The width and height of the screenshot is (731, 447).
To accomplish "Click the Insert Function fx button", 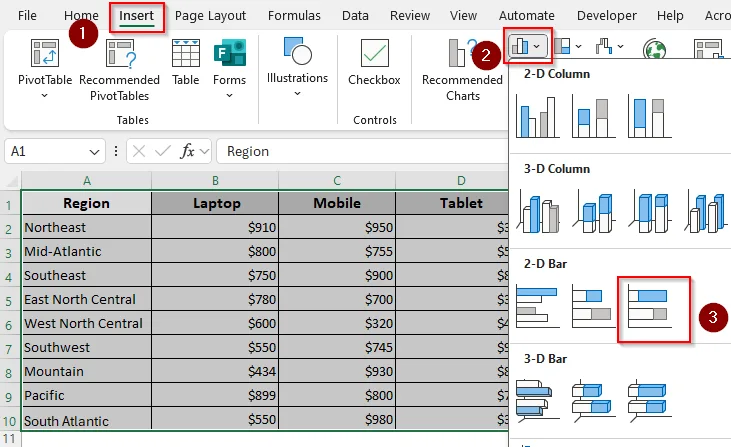I will tap(187, 151).
